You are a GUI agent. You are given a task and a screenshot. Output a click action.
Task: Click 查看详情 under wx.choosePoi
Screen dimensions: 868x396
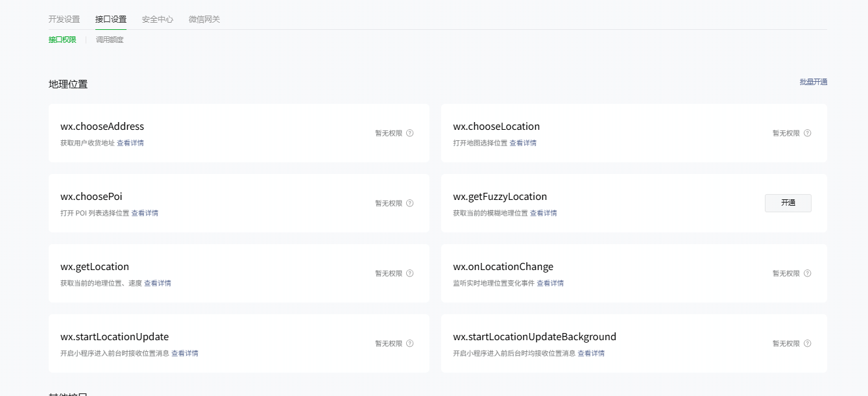click(145, 213)
